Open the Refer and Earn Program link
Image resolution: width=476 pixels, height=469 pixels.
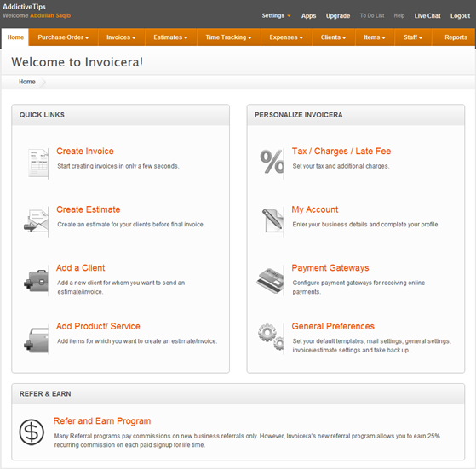pyautogui.click(x=102, y=421)
